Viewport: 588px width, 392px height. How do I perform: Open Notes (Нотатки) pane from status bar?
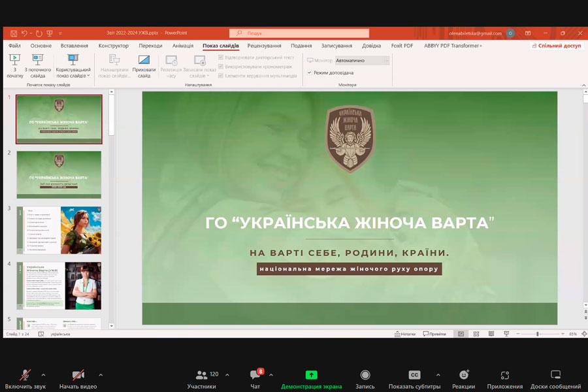point(405,334)
